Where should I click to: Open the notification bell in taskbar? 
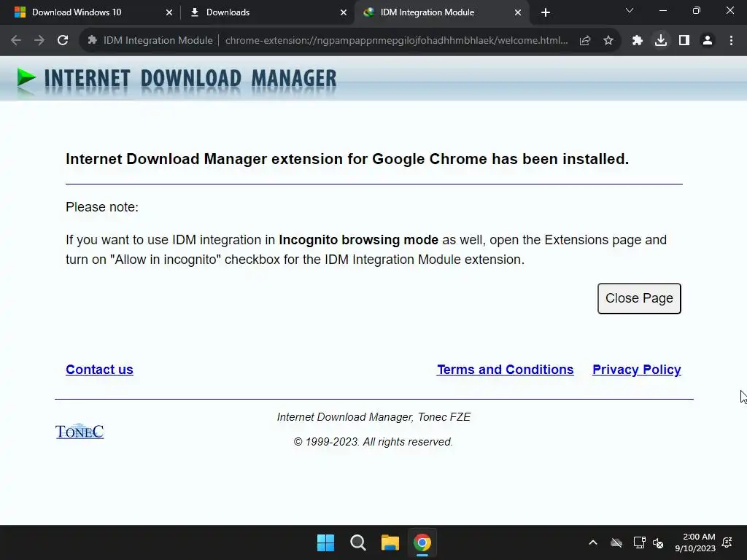coord(727,542)
